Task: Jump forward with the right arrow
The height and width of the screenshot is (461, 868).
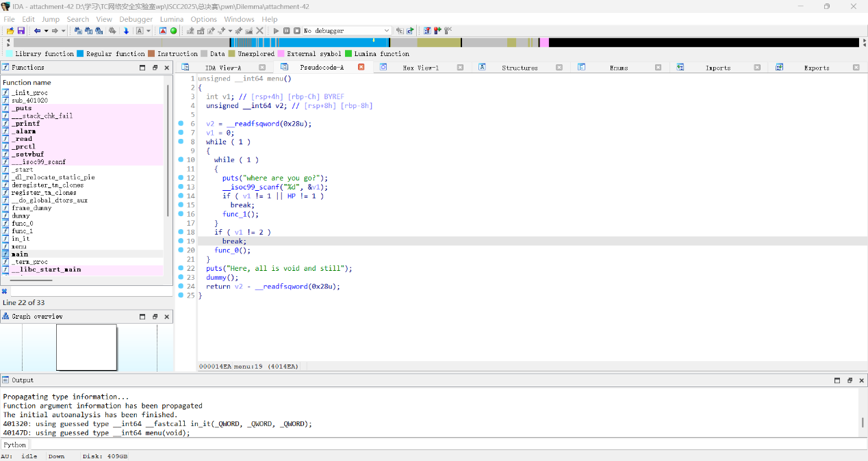Action: tap(55, 31)
